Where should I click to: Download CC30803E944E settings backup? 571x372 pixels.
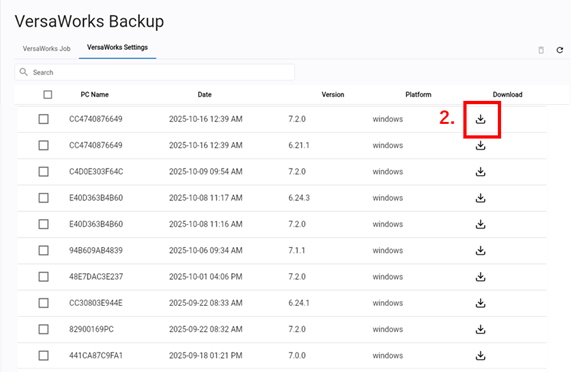tap(480, 303)
